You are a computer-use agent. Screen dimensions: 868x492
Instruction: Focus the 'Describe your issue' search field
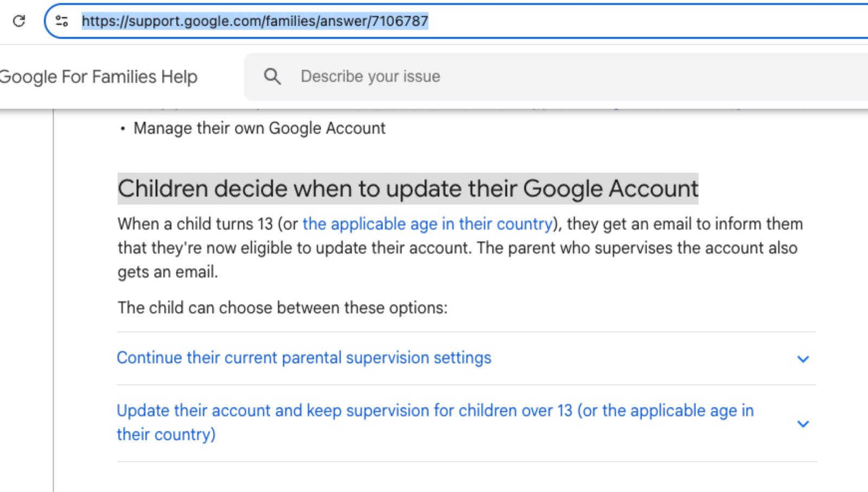(371, 77)
